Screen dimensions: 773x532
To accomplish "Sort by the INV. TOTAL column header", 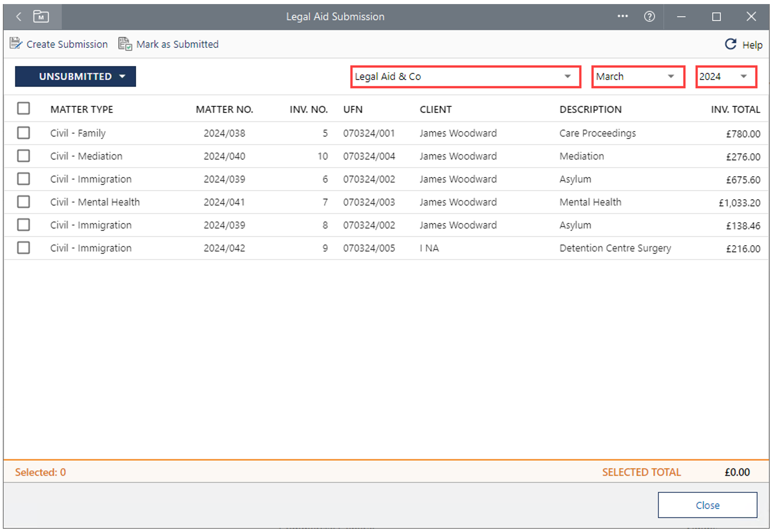I will coord(735,109).
